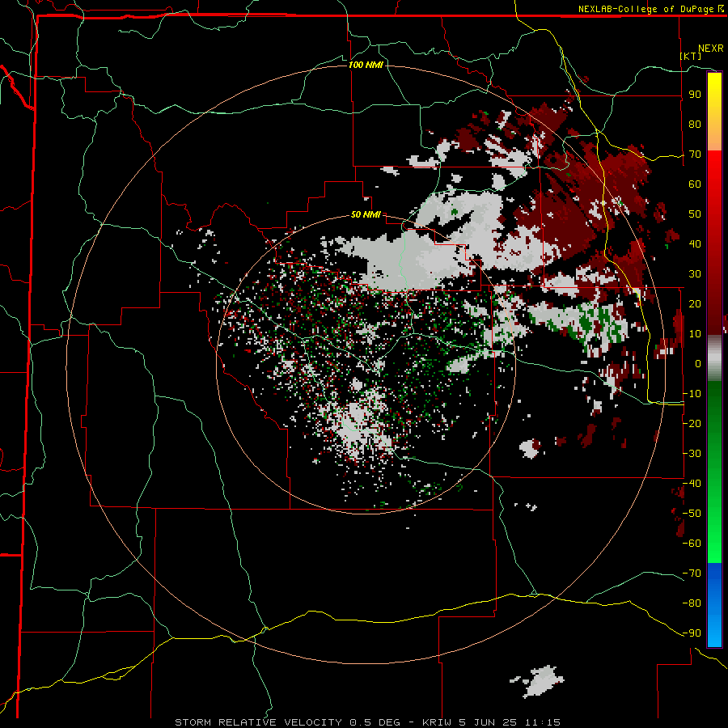This screenshot has width=728, height=728.
Task: Select the -50 value on the velocity scale
Action: click(x=692, y=513)
